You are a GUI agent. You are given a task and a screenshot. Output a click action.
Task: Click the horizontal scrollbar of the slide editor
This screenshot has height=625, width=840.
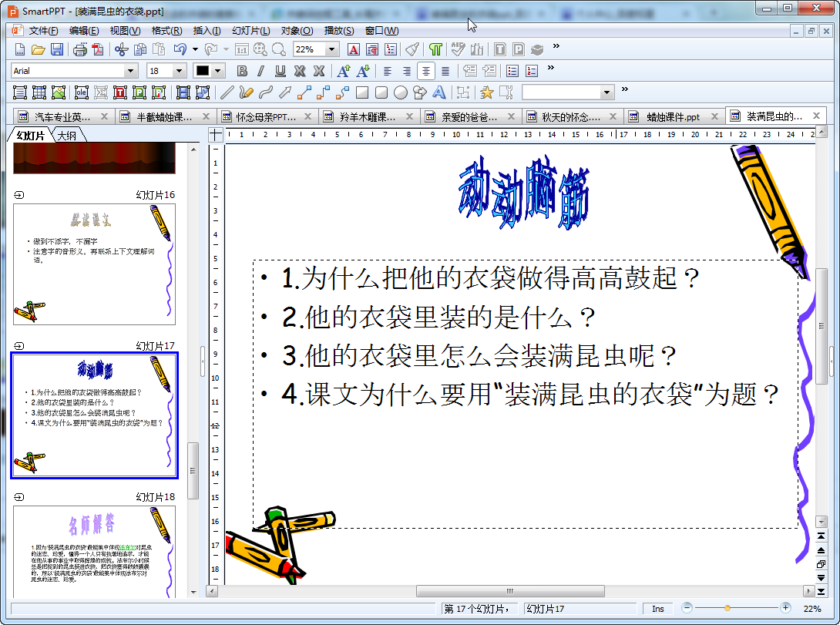click(510, 591)
